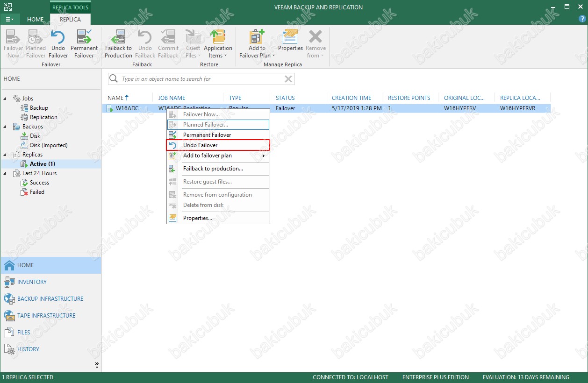
Task: Click Restore guest files... in context menu
Action: pos(218,182)
